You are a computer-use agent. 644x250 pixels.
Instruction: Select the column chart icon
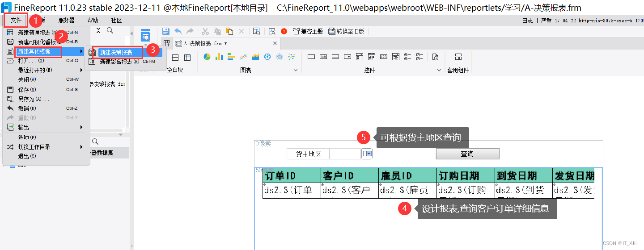pyautogui.click(x=219, y=57)
